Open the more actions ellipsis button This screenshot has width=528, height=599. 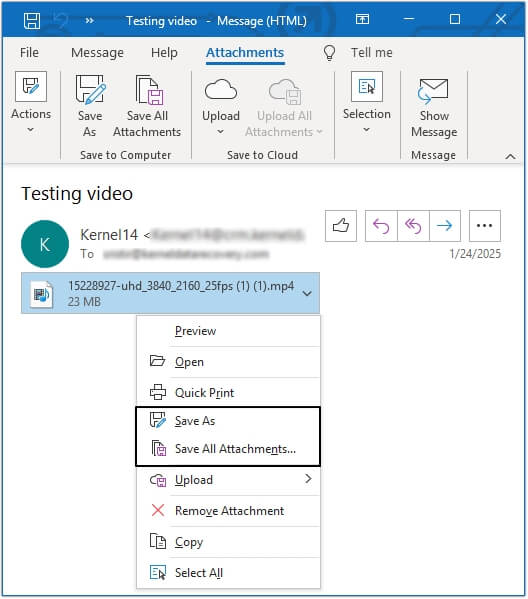tap(484, 226)
